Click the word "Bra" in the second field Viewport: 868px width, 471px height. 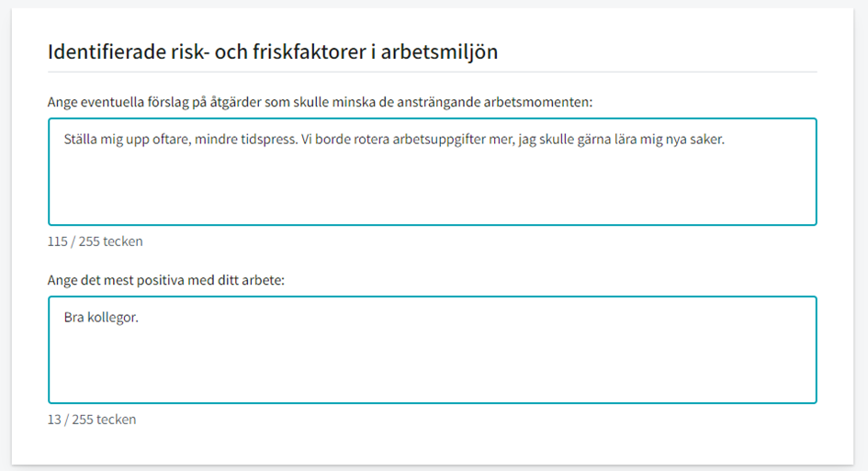[73, 317]
